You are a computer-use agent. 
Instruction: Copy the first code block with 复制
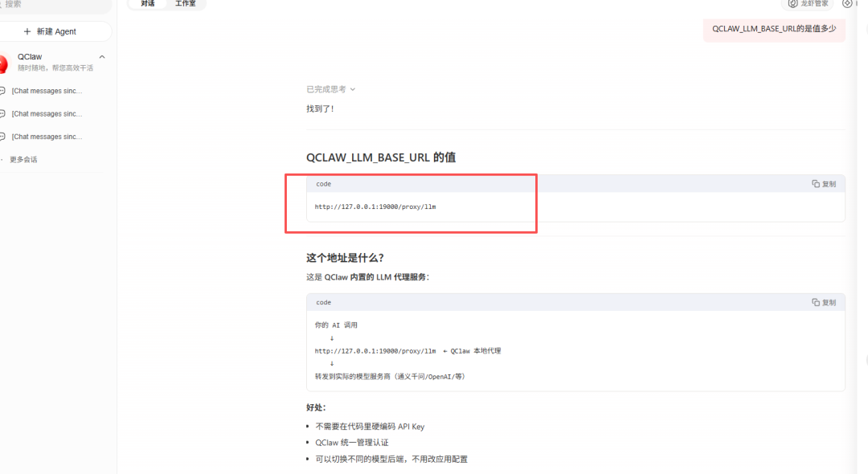824,184
